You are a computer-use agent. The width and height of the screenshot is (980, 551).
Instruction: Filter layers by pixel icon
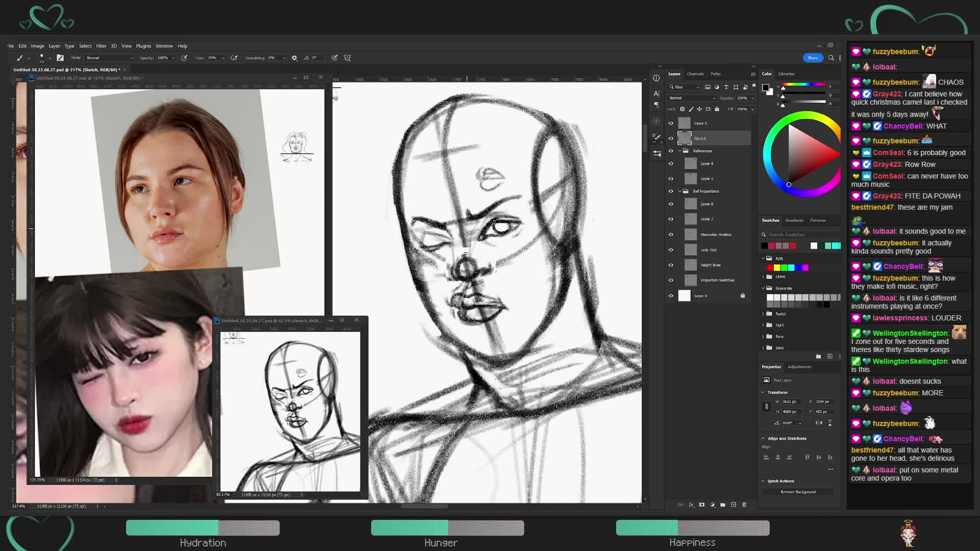[707, 87]
